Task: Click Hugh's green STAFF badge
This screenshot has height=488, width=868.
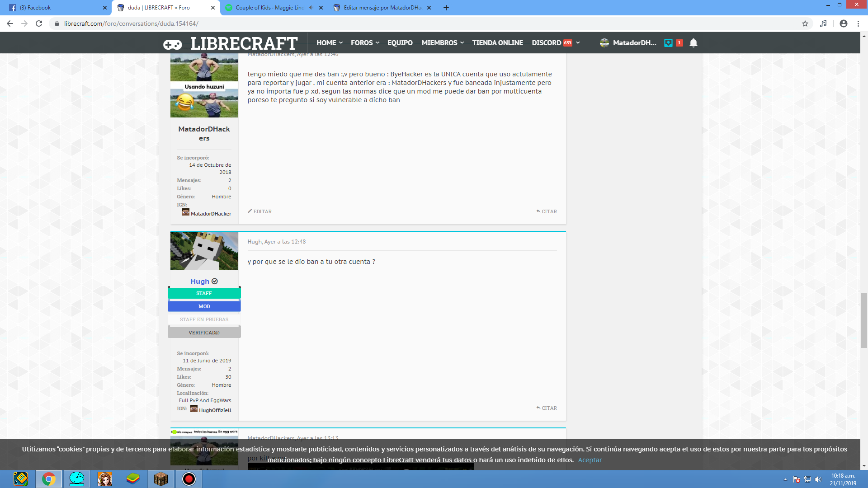Action: click(x=204, y=293)
